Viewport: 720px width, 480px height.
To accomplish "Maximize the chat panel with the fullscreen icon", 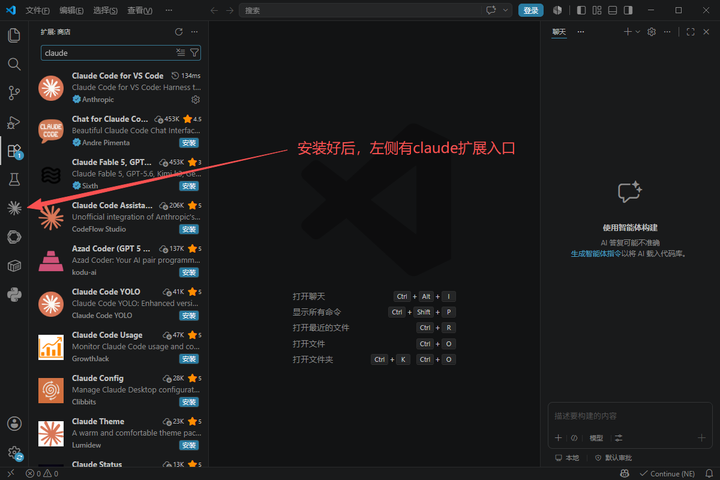I will [690, 32].
